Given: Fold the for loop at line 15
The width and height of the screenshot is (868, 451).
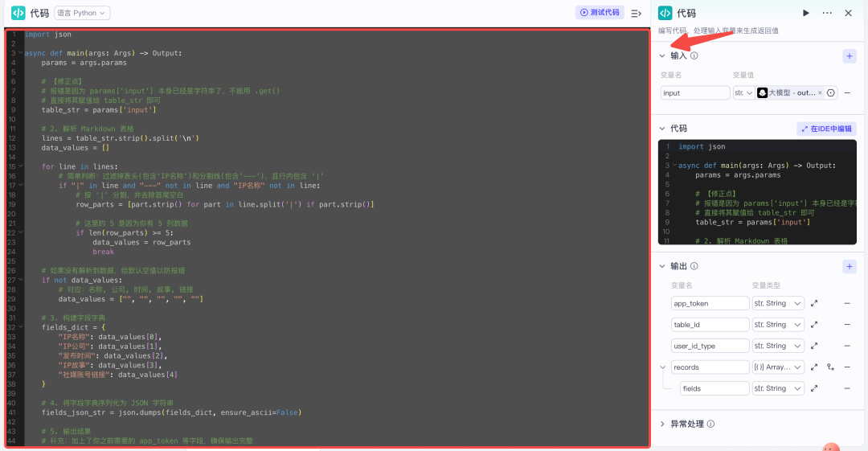Looking at the screenshot, I should coord(20,166).
